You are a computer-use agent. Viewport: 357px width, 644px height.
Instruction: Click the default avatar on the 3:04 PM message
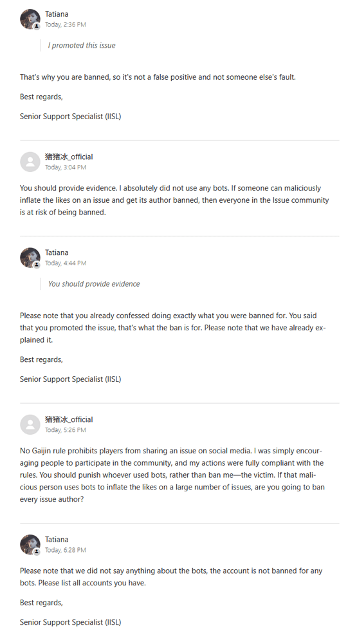click(30, 162)
